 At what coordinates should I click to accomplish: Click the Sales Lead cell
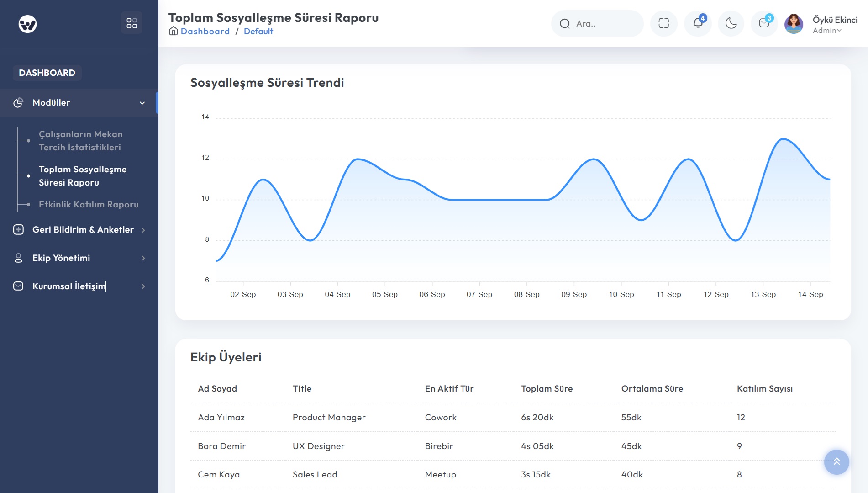tap(315, 475)
